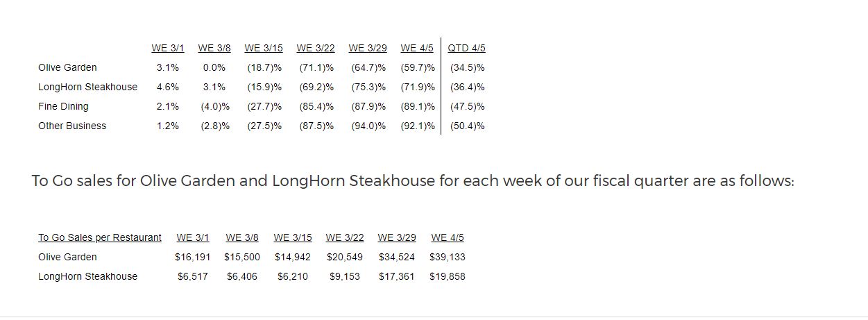Click the QTD 4/5 column header
This screenshot has width=868, height=320.
[466, 48]
